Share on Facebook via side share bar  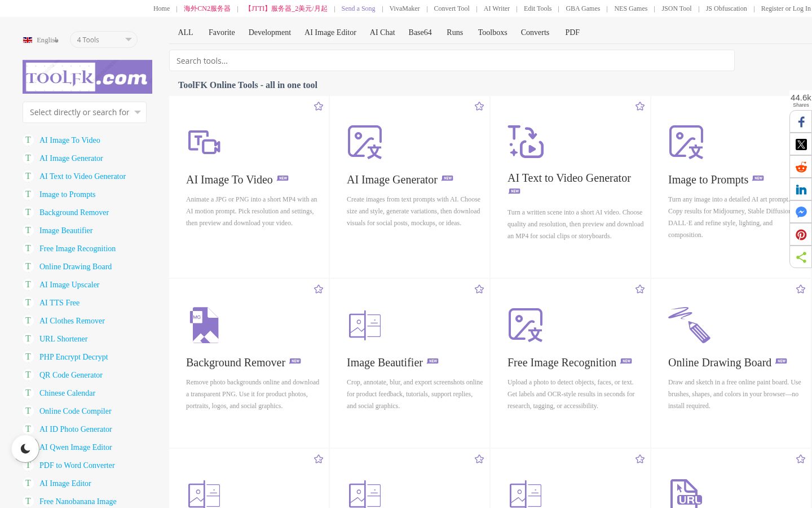pyautogui.click(x=801, y=122)
